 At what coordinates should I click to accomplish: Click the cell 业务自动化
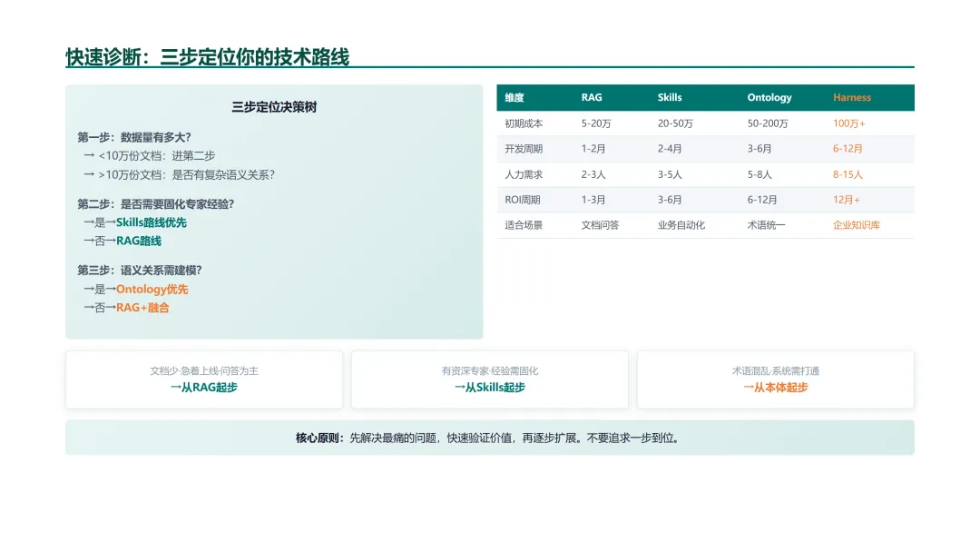point(681,225)
